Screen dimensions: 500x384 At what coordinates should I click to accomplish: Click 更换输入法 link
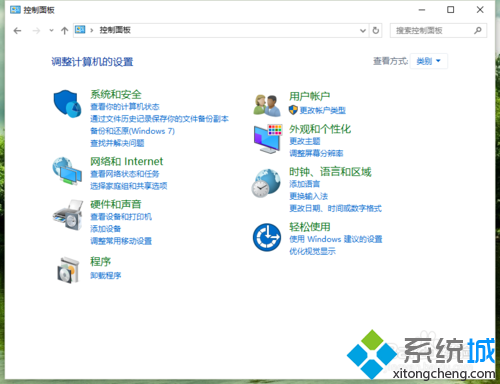[309, 196]
